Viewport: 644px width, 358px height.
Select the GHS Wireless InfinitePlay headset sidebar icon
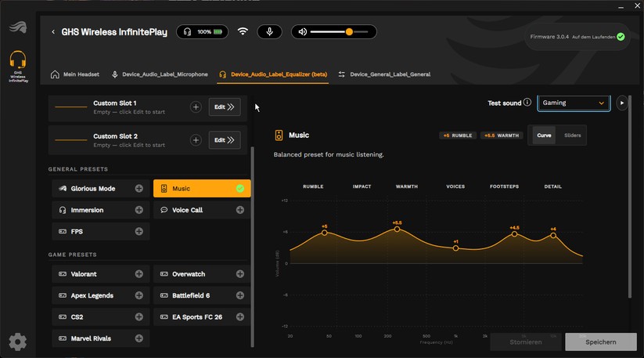(x=18, y=66)
